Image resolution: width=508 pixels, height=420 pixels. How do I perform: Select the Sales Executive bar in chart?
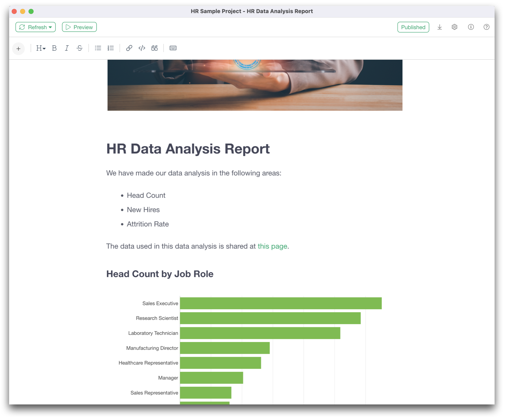click(x=281, y=303)
